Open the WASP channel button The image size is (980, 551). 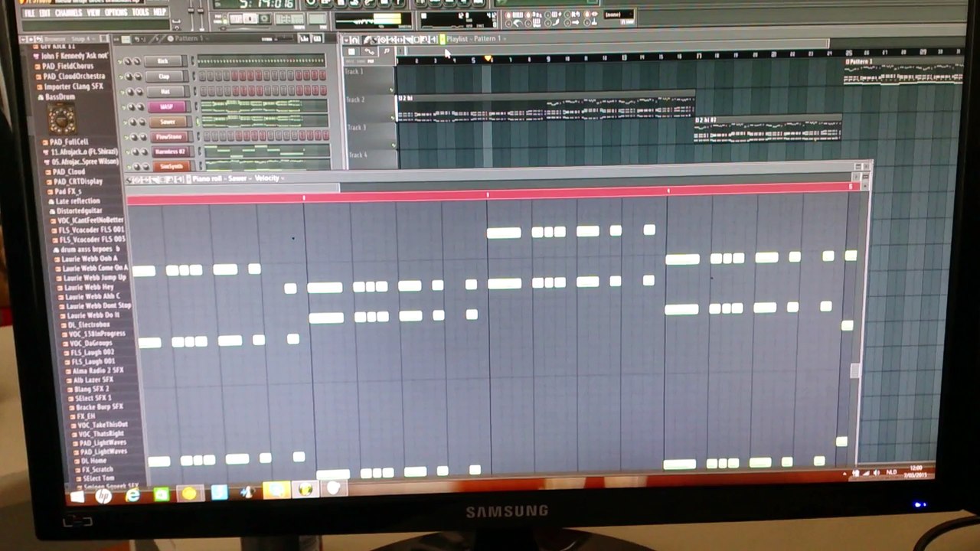(166, 107)
